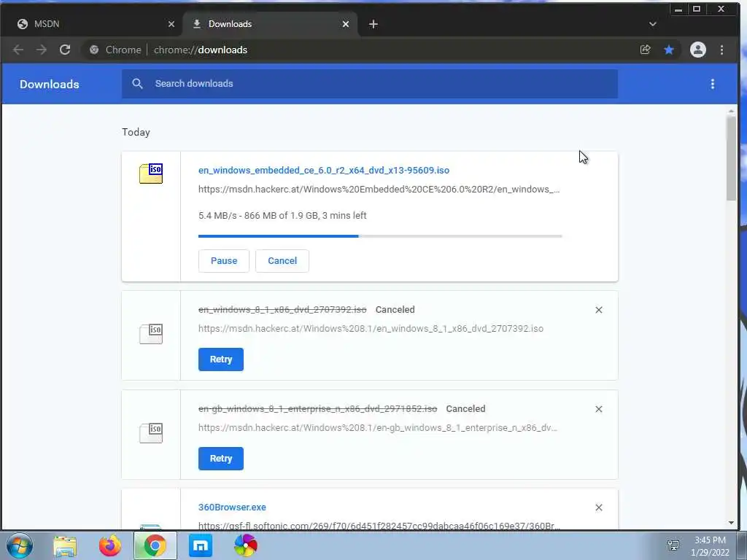
Task: Remove en_windows_8_1_x86_dvd from list
Action: [599, 310]
